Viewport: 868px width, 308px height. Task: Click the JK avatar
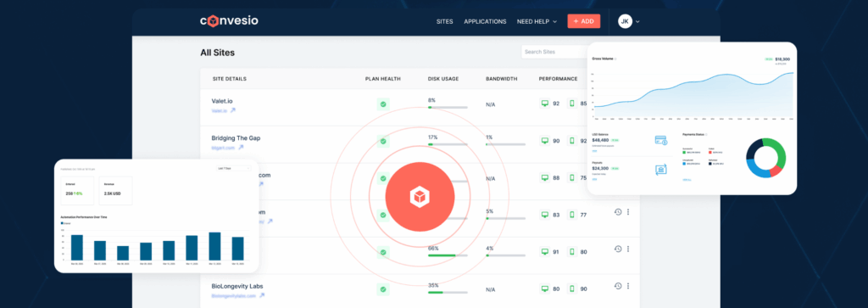(625, 21)
